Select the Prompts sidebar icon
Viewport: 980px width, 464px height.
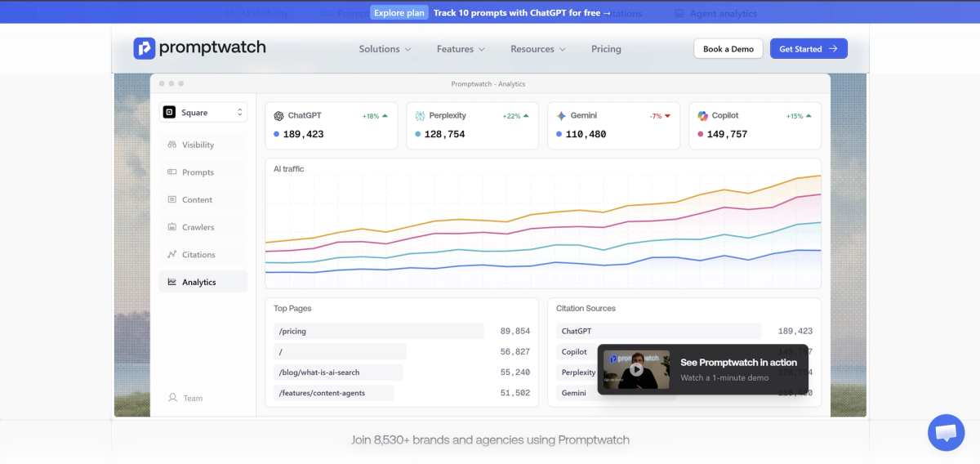(x=172, y=172)
